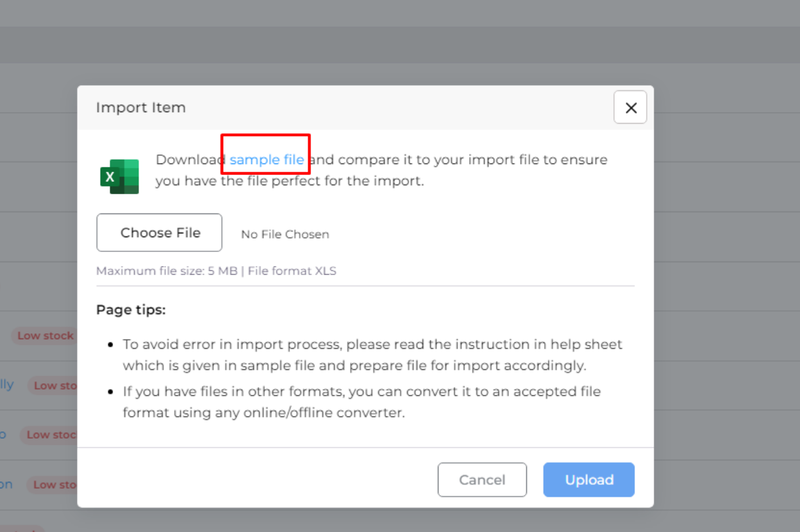
Task: Open the blue link ending in 'o'
Action: coord(3,434)
